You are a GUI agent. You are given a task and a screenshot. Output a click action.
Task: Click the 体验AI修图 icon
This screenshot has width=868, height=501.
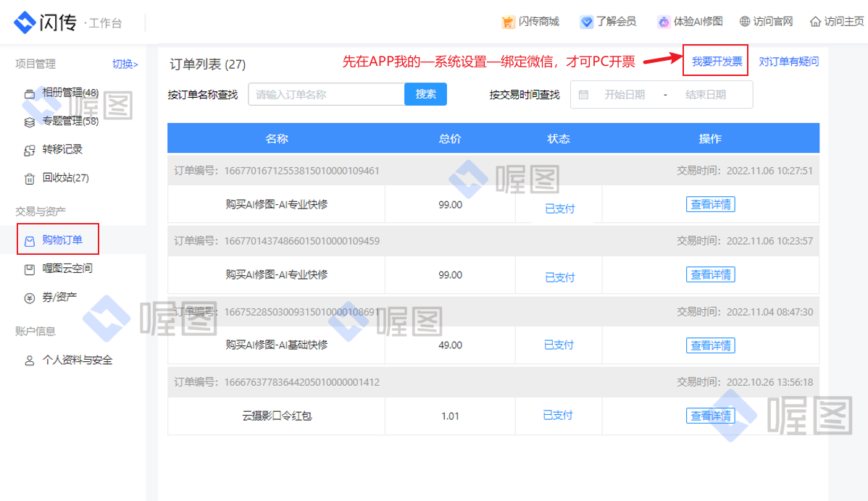pos(663,22)
